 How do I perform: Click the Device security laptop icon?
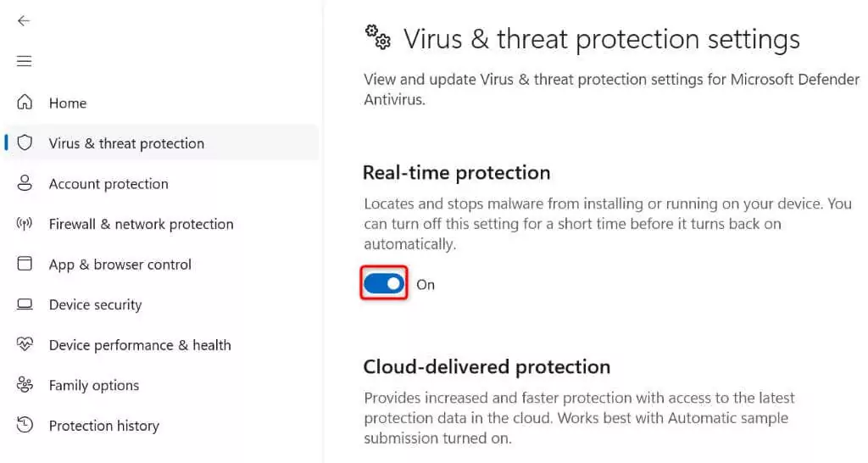pyautogui.click(x=25, y=304)
